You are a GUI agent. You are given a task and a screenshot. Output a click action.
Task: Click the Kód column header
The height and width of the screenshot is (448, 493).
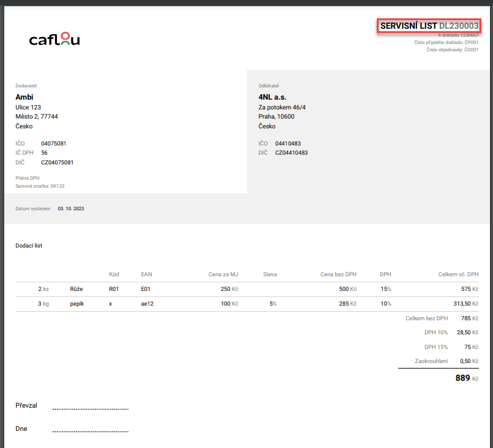click(x=114, y=274)
